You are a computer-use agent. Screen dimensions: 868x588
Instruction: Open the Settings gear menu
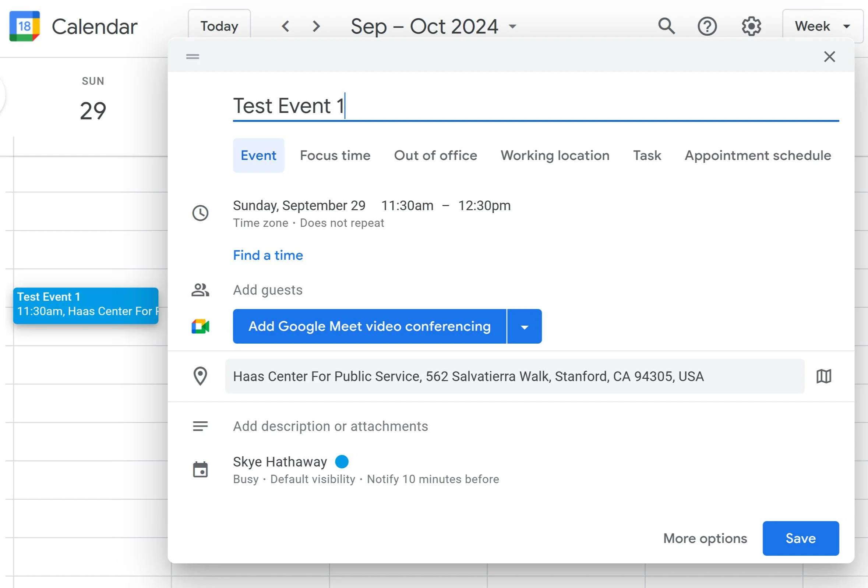(751, 26)
